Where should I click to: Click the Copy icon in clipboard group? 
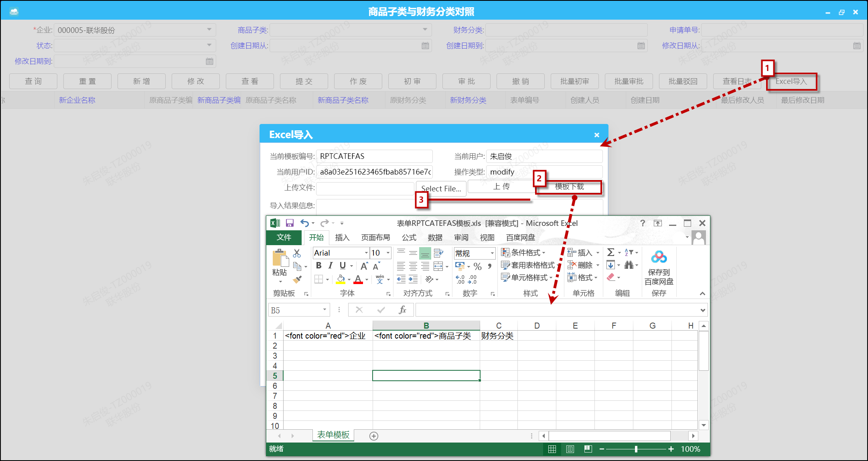coord(297,266)
